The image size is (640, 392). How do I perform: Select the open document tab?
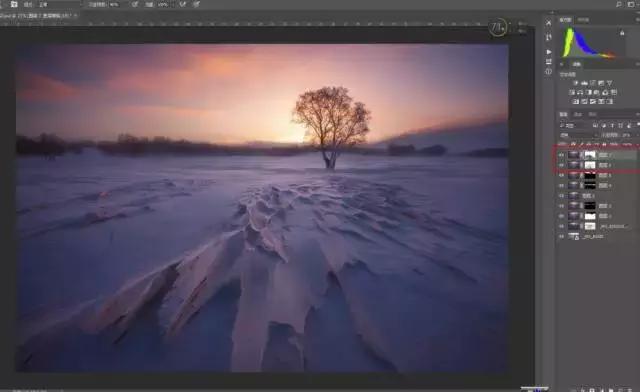[36, 16]
